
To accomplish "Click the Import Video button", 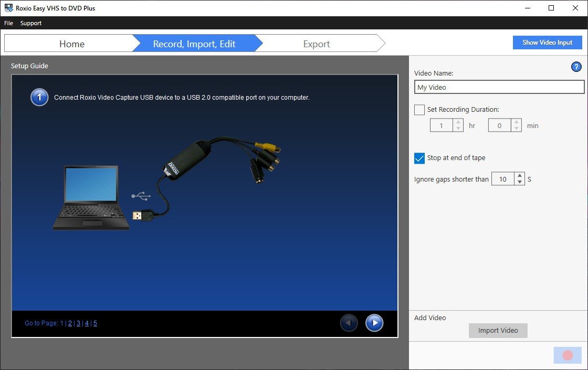I will point(498,330).
